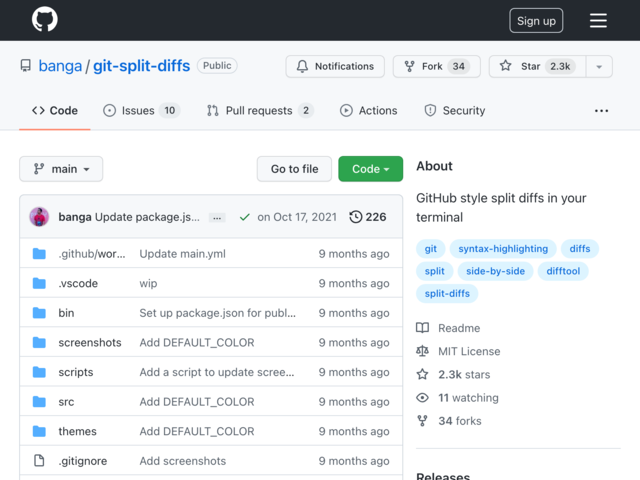Switch to the Pull requests tab

260,111
